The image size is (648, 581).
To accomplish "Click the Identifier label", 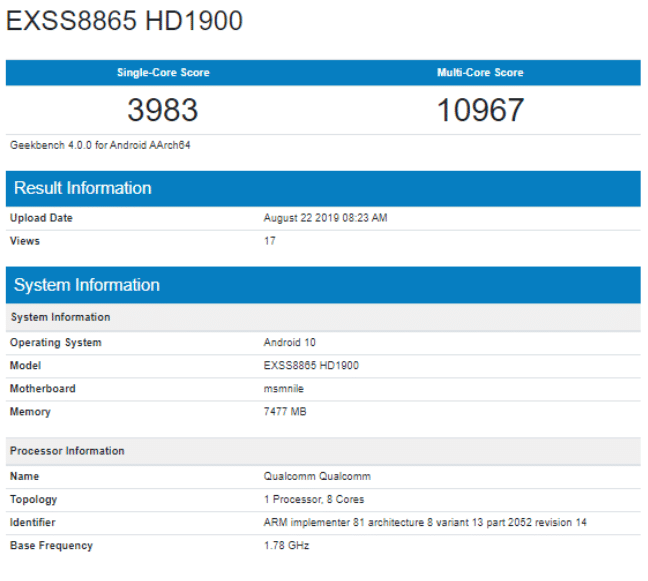I will 33,523.
